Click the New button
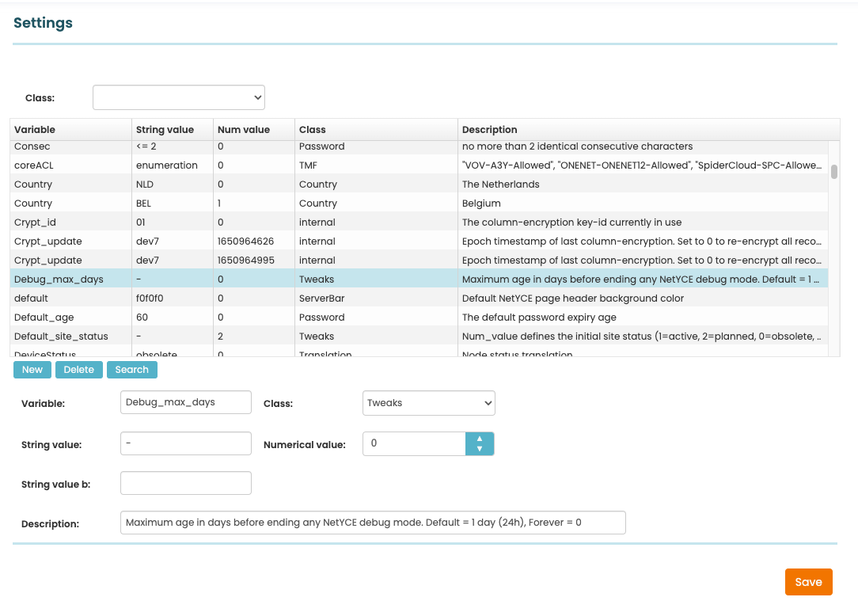Screen dimensions: 858x616 [x=32, y=370]
